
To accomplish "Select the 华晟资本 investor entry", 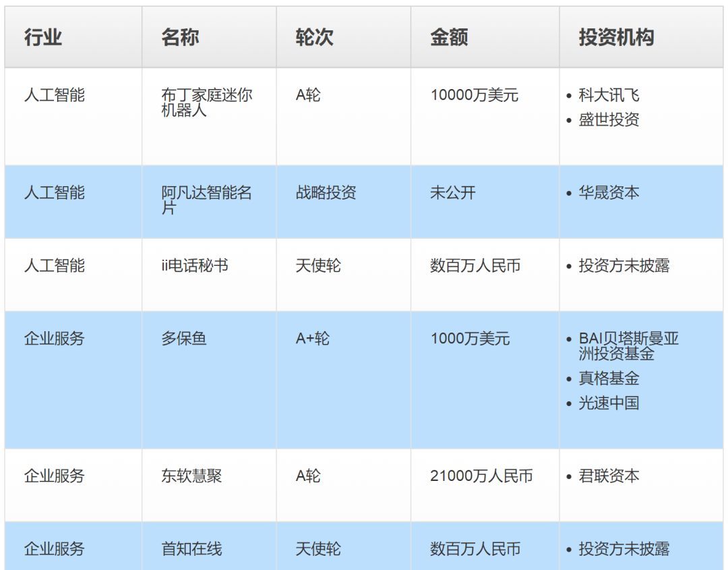I will pos(609,193).
